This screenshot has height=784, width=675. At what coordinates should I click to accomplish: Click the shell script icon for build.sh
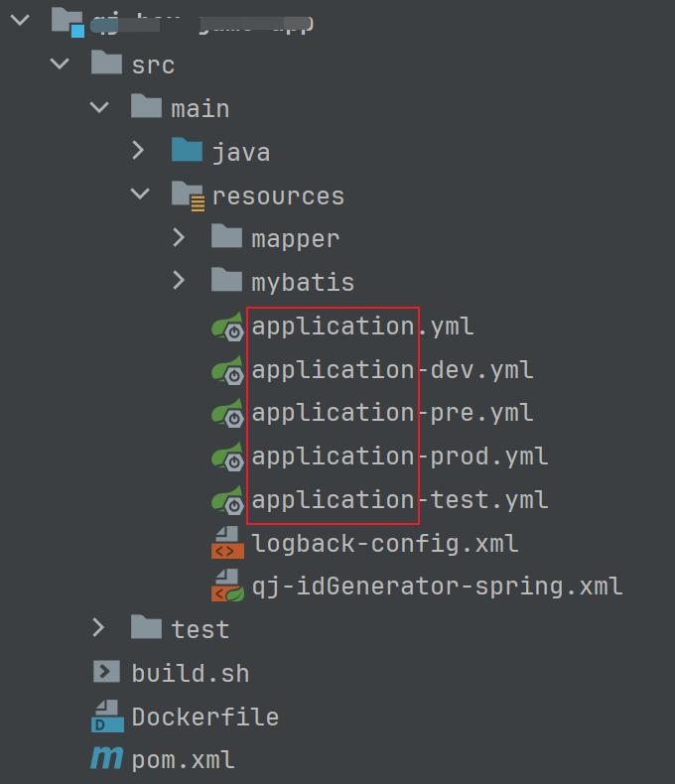click(x=106, y=673)
